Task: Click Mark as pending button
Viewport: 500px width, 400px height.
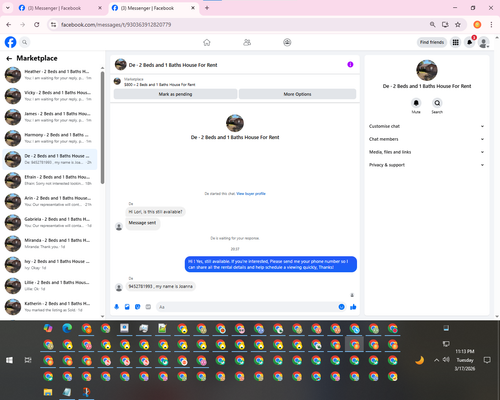Action: [x=175, y=94]
